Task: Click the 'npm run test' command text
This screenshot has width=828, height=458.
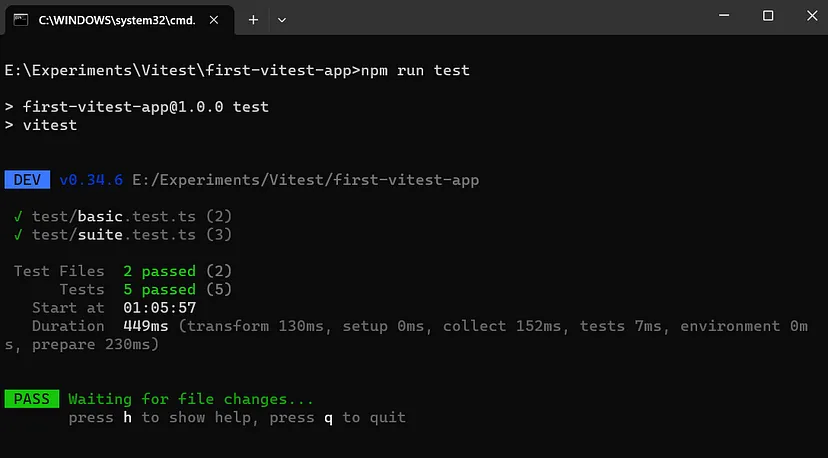Action: click(415, 70)
